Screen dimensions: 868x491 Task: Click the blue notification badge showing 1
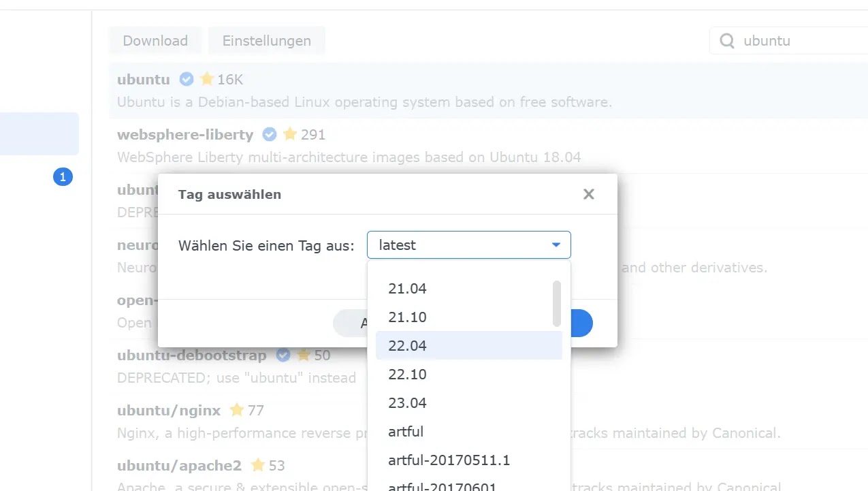click(63, 177)
